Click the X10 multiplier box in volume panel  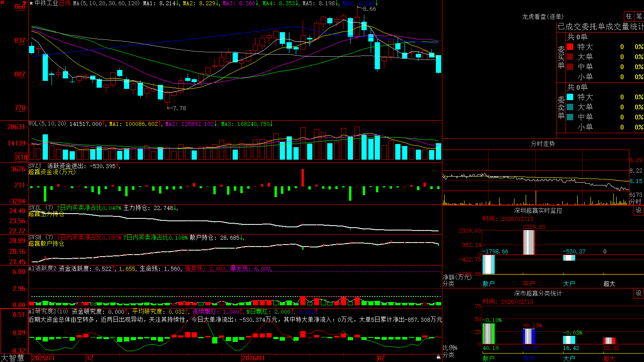click(21, 157)
